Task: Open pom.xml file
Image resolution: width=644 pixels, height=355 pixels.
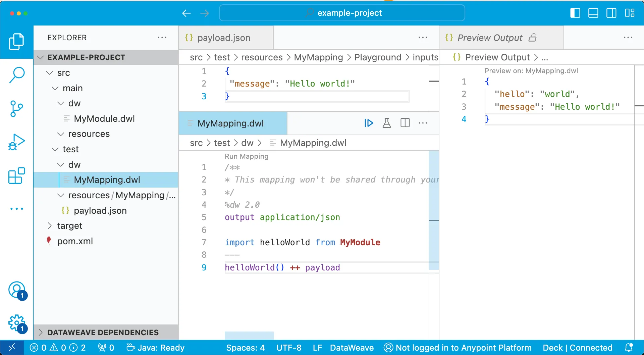Action: click(x=106, y=241)
